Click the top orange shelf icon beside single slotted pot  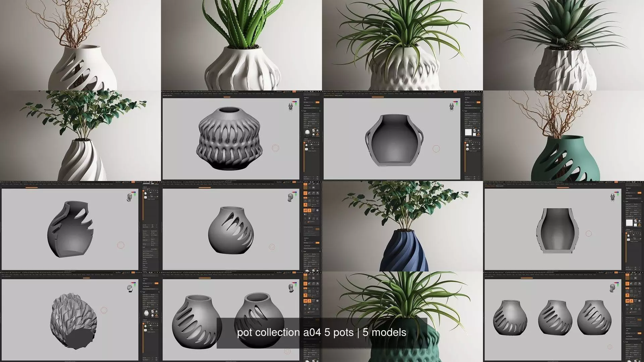pyautogui.click(x=305, y=184)
